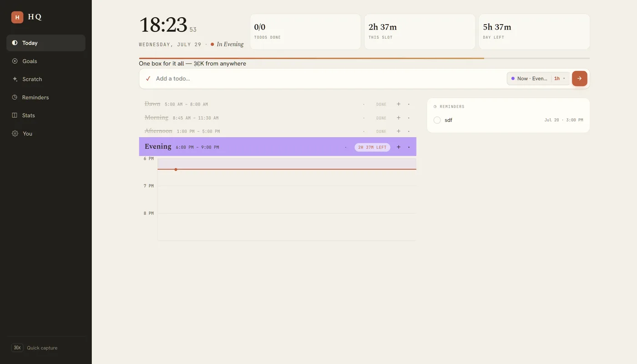
Task: Click the red current-time marker dot
Action: (x=176, y=169)
